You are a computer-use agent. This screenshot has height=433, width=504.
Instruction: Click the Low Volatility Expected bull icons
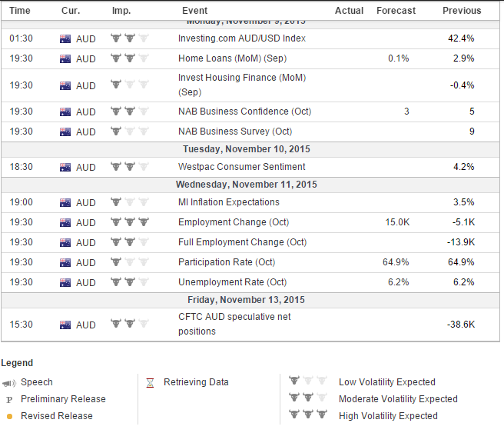coord(308,380)
